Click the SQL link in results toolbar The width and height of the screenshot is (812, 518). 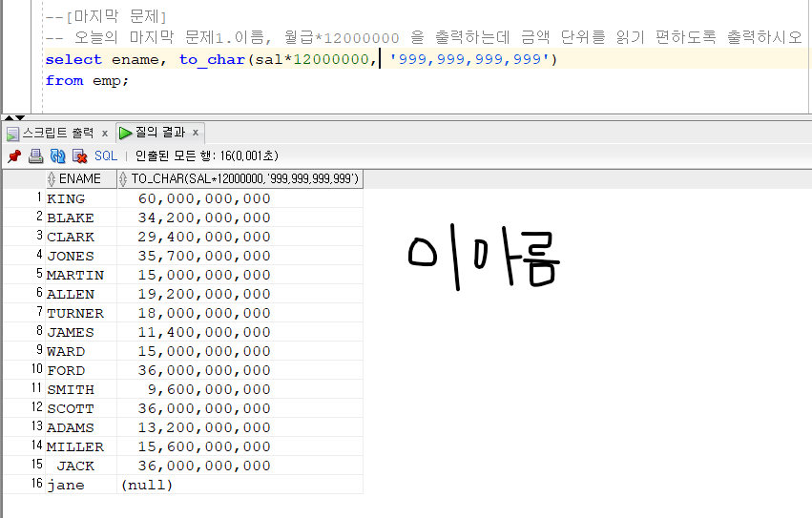(x=106, y=155)
